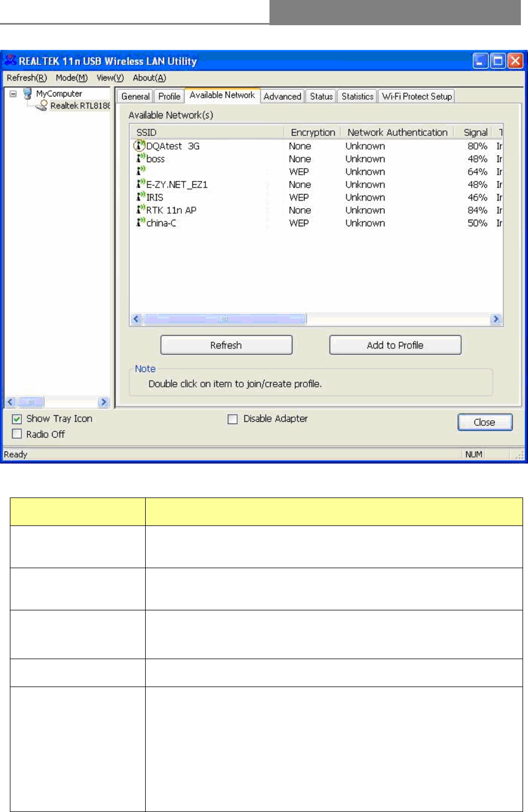The height and width of the screenshot is (812, 528).
Task: Click the Ready status bar text
Action: coord(15,454)
